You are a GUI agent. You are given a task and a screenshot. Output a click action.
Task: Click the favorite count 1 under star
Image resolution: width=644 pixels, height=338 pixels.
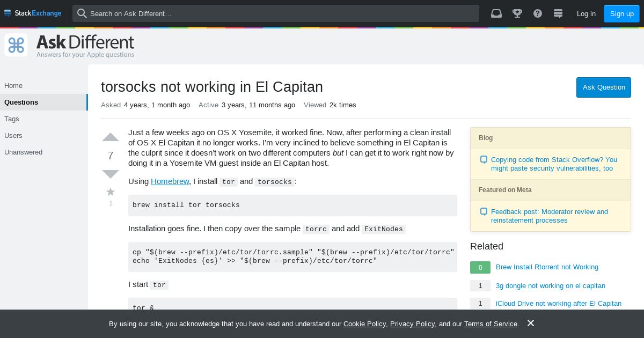tap(111, 203)
